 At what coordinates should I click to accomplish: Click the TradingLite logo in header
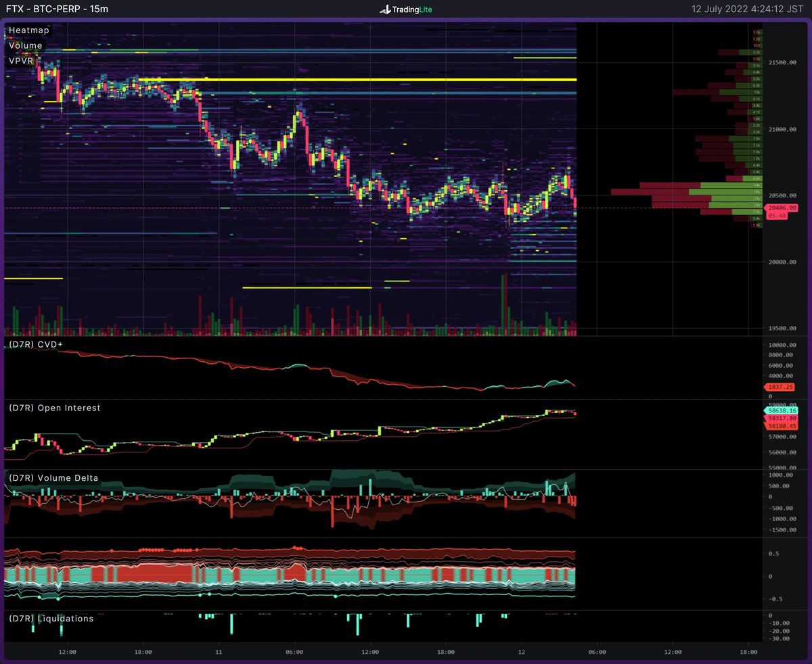(x=406, y=9)
